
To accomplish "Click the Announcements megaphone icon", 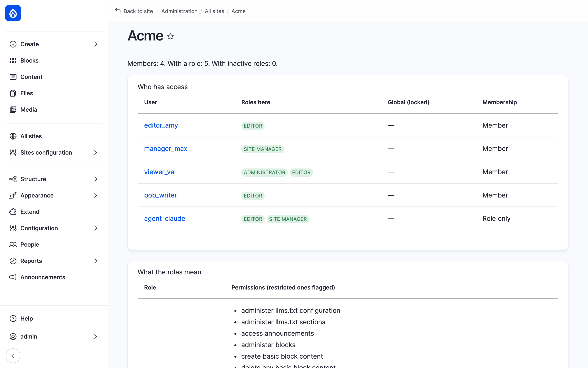I will tap(13, 277).
